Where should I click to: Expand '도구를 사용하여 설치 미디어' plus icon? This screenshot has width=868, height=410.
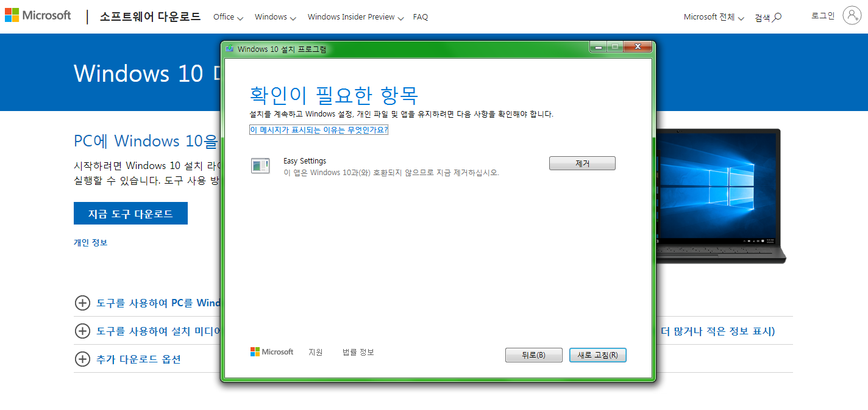pos(82,331)
